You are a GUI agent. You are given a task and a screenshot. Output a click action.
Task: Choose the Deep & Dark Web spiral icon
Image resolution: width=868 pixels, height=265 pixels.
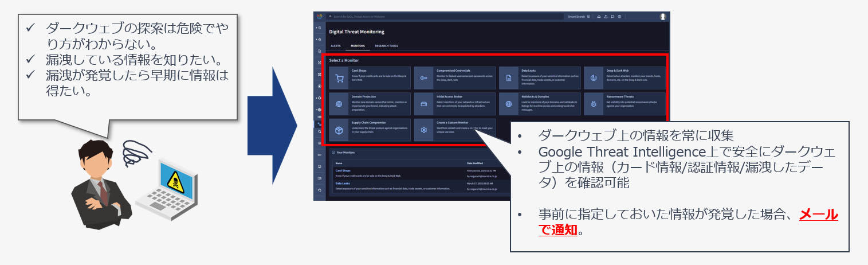(x=594, y=78)
